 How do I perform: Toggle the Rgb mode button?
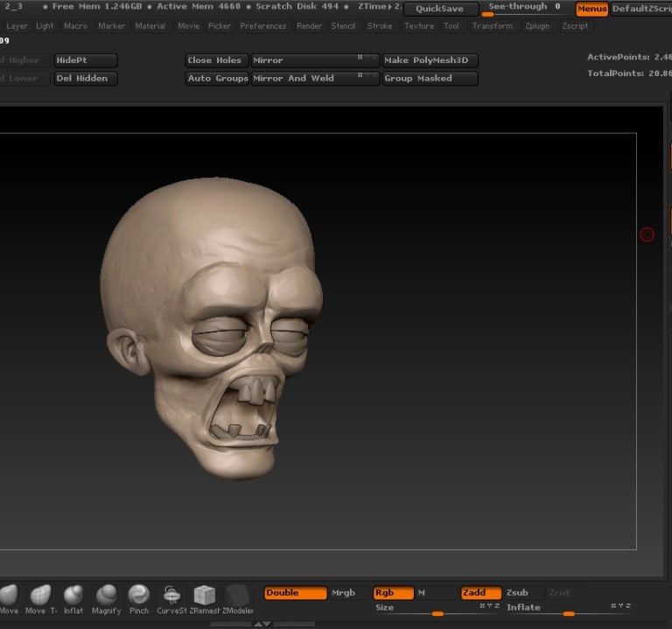(392, 593)
